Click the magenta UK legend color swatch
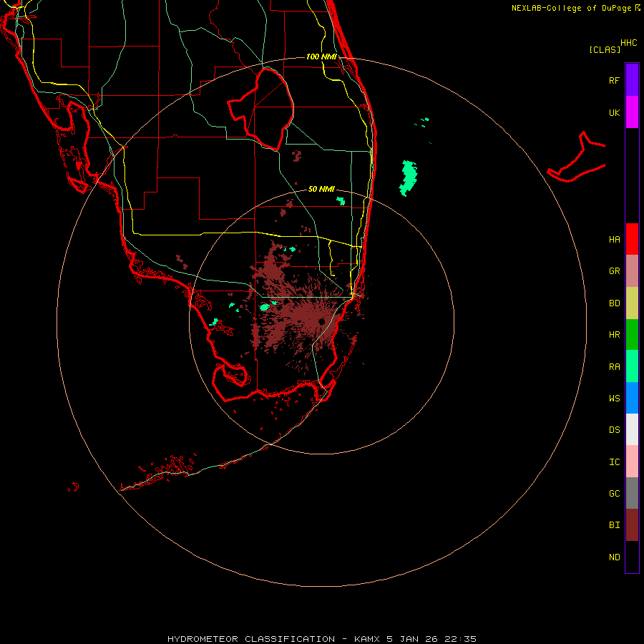 (x=632, y=112)
